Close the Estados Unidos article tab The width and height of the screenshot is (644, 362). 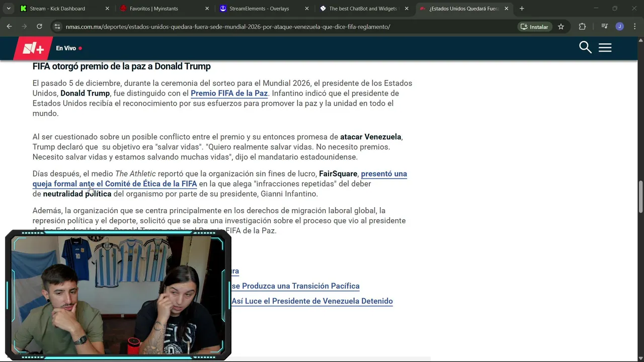tap(507, 9)
